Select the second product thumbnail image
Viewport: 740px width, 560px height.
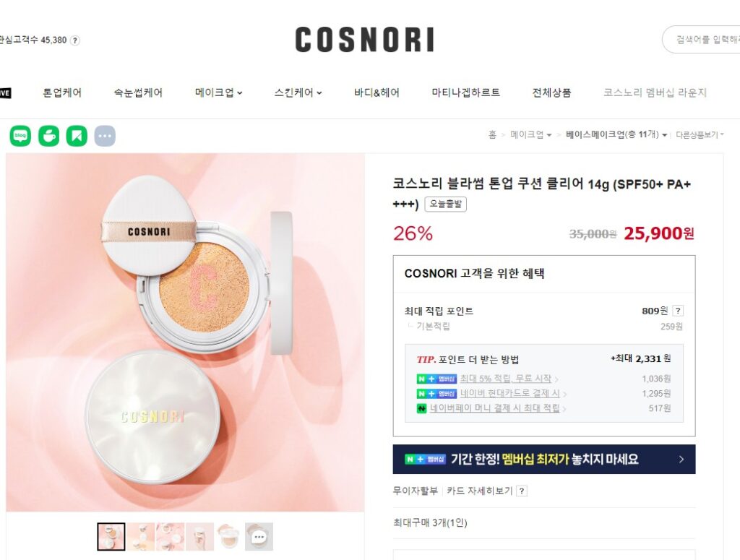tap(141, 536)
